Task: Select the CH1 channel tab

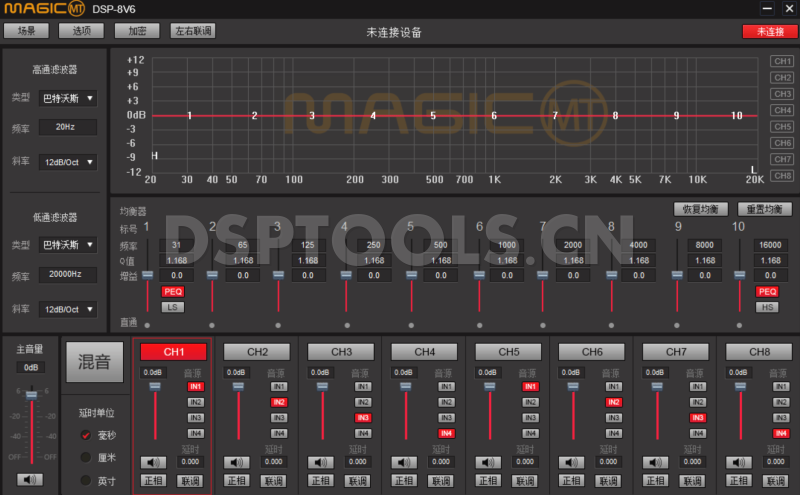Action: coord(173,352)
